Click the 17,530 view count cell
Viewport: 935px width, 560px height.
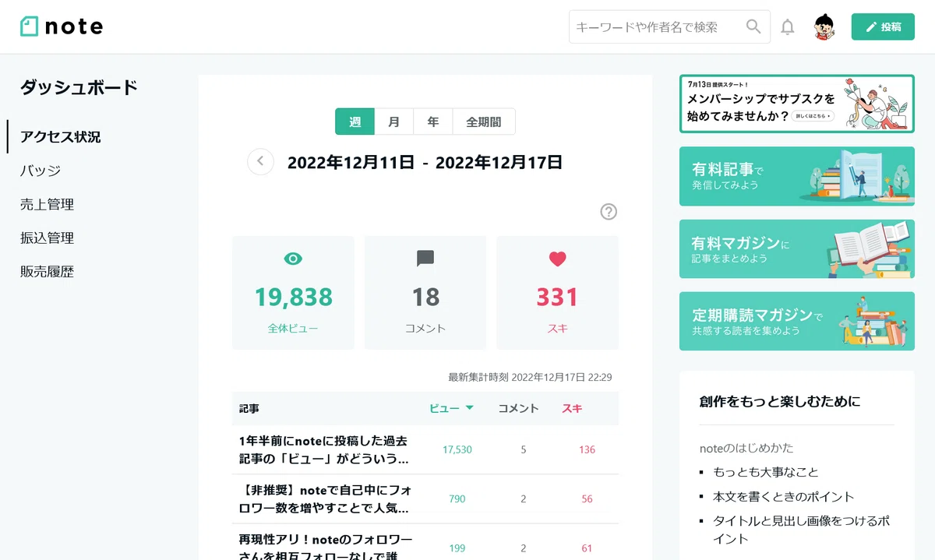tap(457, 449)
